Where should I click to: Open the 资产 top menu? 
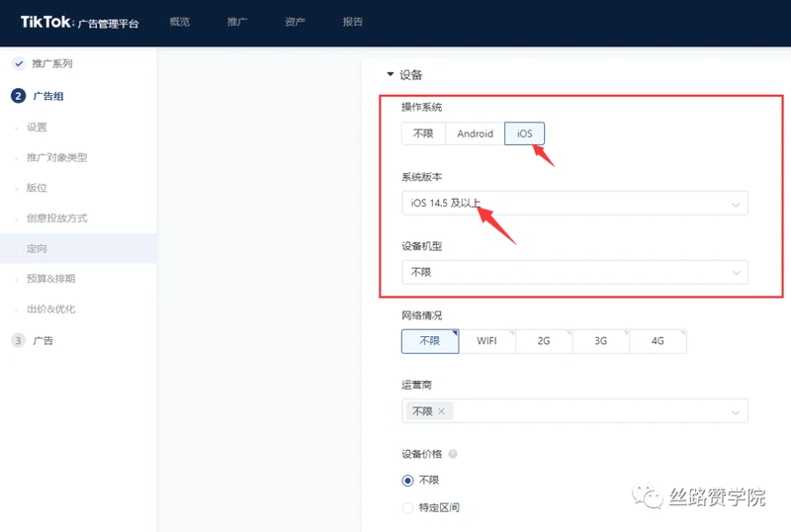tap(295, 22)
